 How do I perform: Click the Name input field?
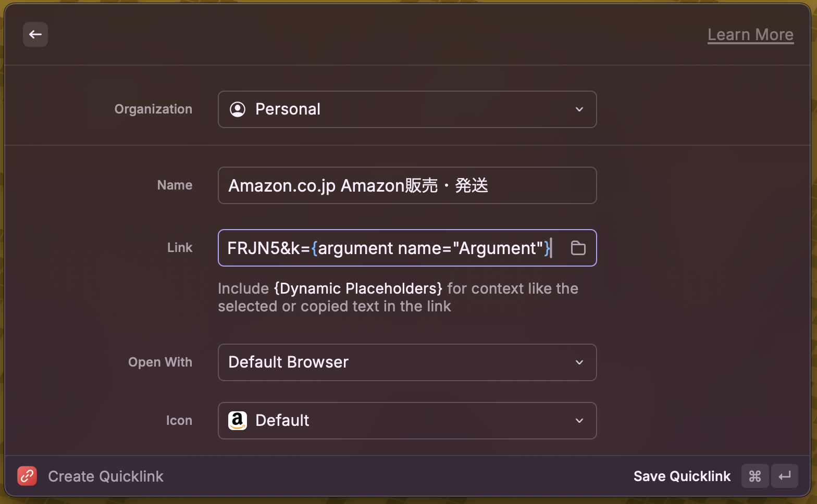click(x=407, y=185)
